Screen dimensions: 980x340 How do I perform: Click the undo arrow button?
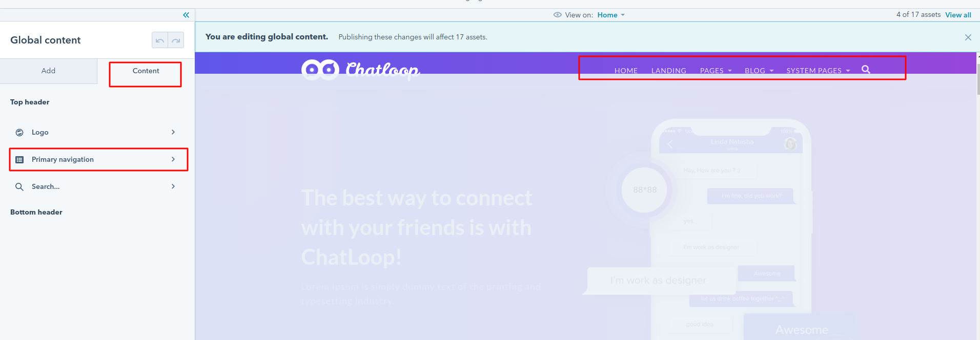(x=160, y=40)
